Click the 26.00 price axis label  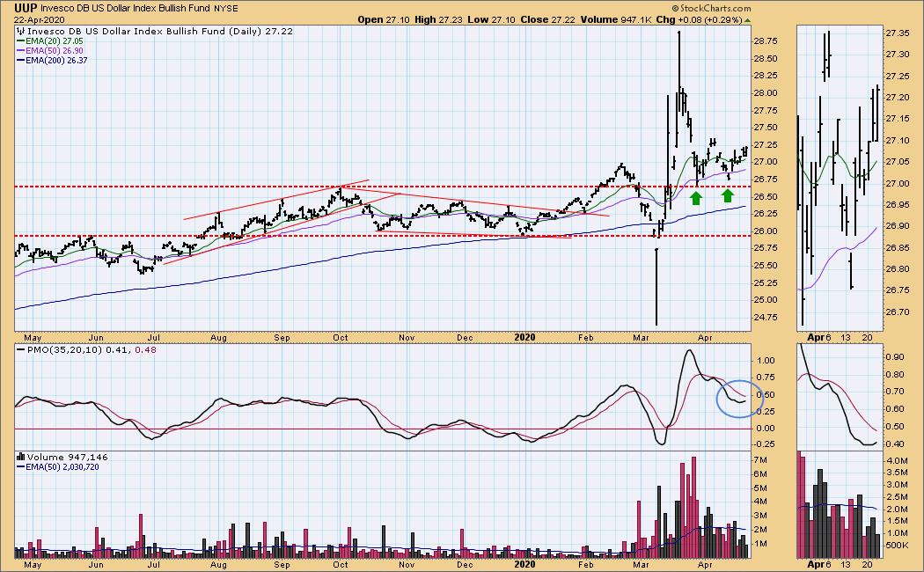765,231
